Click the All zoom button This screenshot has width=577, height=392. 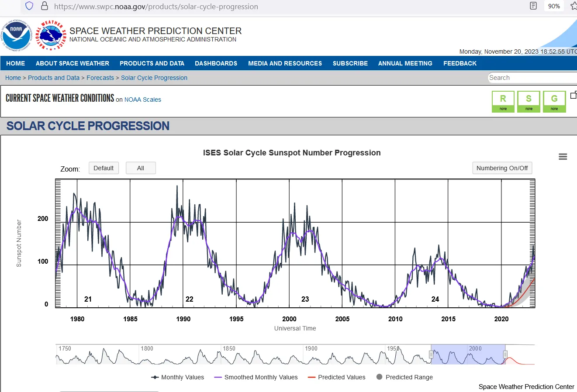tap(141, 168)
